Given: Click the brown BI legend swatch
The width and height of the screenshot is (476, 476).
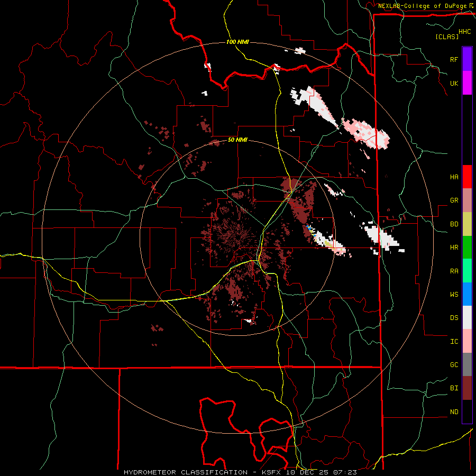Looking at the screenshot, I should pyautogui.click(x=467, y=388).
